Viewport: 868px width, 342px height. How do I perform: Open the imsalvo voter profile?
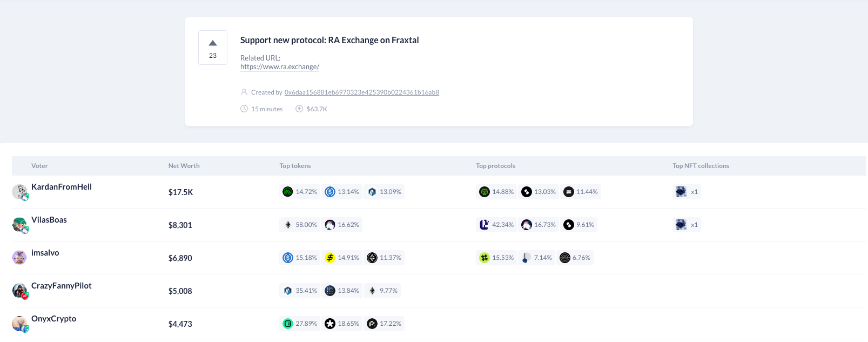[x=45, y=253]
